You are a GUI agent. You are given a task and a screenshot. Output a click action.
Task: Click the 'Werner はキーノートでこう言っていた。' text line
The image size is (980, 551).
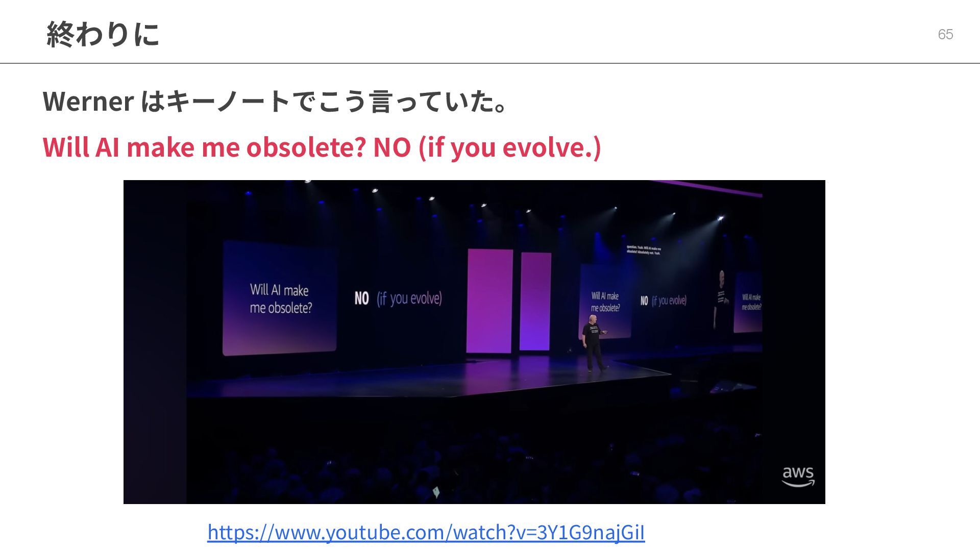click(276, 101)
